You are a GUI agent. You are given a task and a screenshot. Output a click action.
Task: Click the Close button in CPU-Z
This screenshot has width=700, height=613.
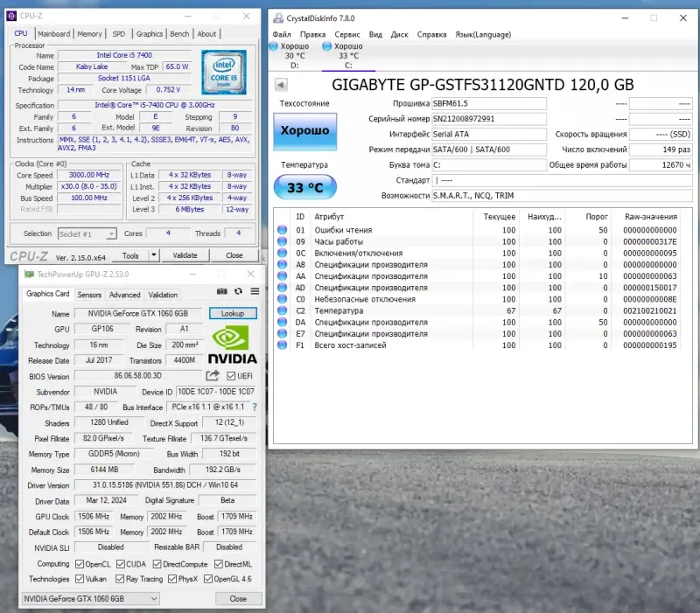click(x=234, y=255)
